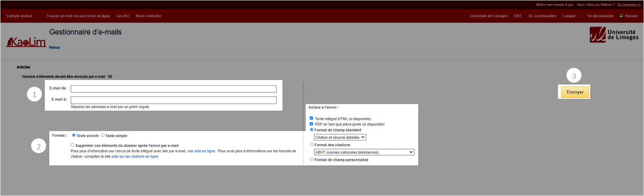Select Format des citations option
The width and height of the screenshot is (644, 196).
pos(312,145)
